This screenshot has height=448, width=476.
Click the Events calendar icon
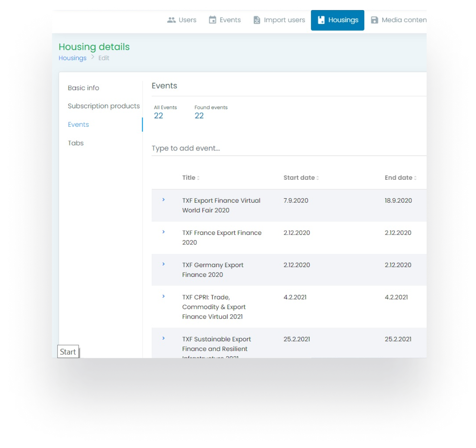coord(213,20)
